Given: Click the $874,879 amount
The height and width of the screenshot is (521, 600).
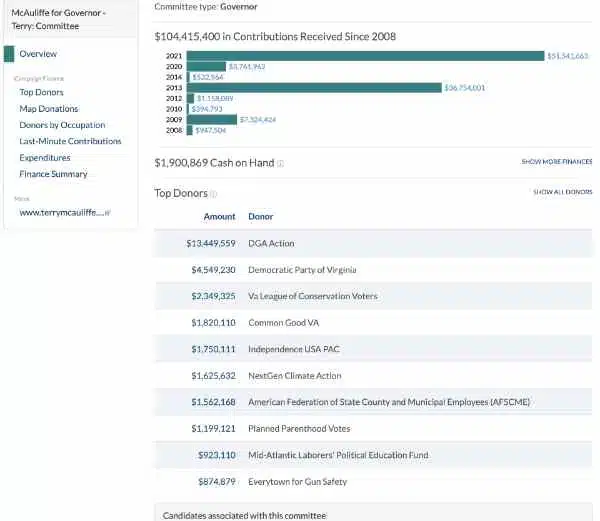Looking at the screenshot, I should (217, 482).
